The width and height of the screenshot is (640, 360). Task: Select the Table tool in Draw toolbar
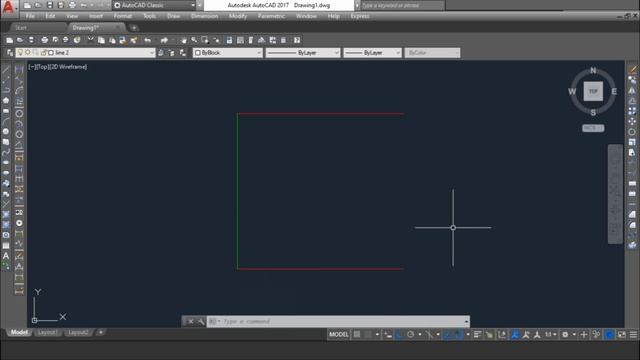coord(6,246)
